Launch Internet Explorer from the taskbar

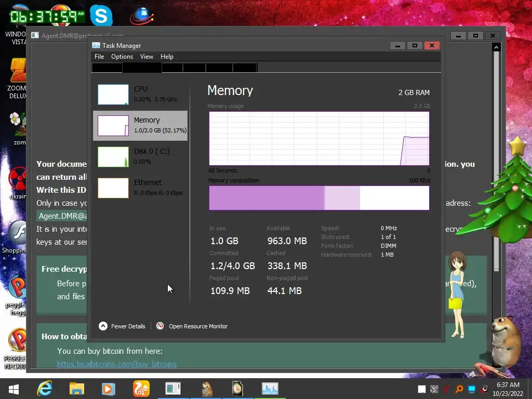tap(45, 389)
